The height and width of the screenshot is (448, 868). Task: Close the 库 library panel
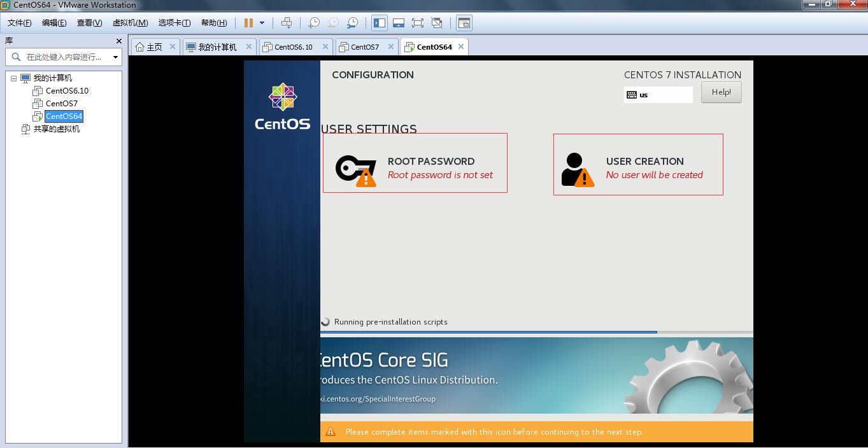[x=118, y=41]
